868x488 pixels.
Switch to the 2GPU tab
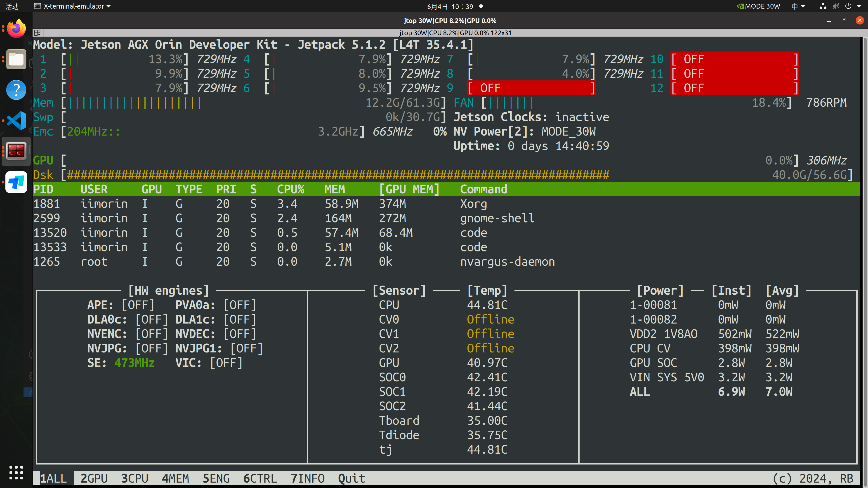[x=94, y=478]
